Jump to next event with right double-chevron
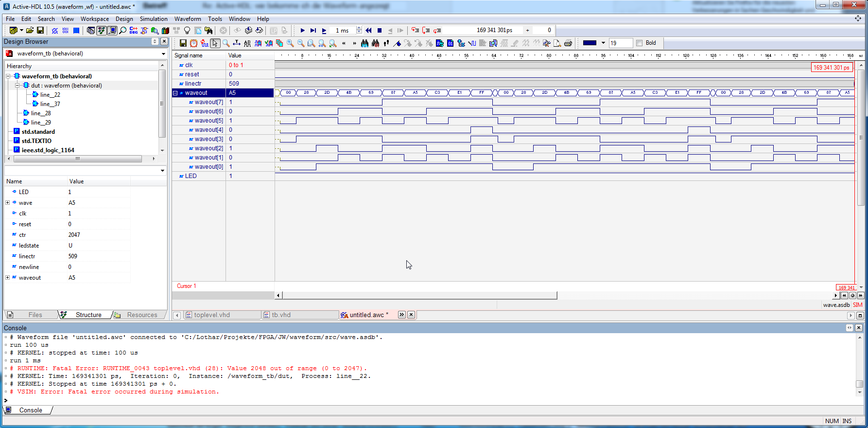The width and height of the screenshot is (868, 428). tap(354, 43)
